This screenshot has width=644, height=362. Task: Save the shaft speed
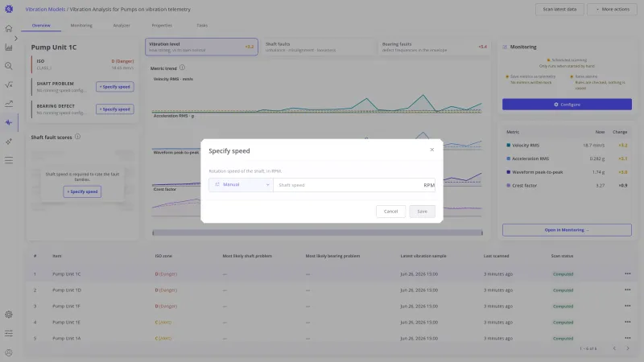(422, 212)
